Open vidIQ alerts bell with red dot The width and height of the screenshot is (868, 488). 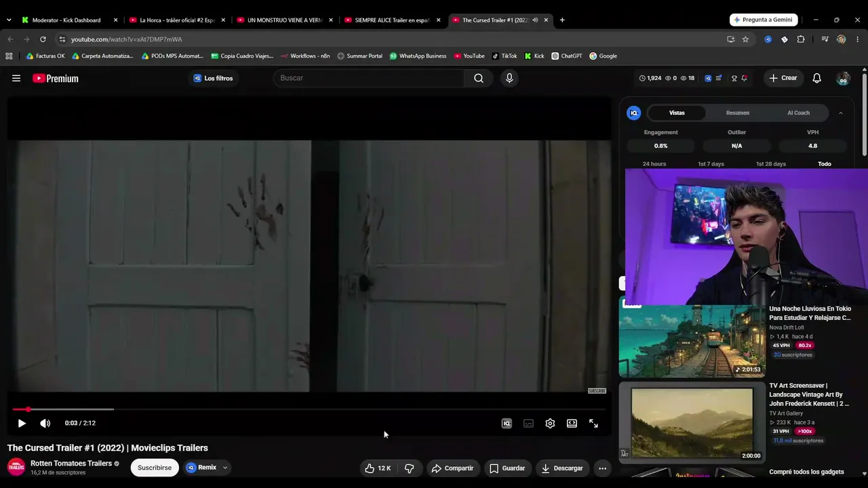(x=744, y=78)
